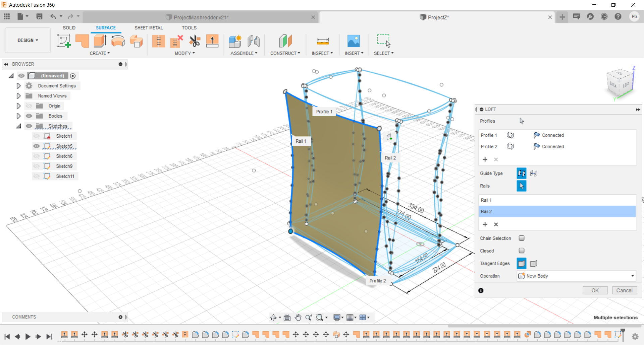Enable Chain Selection in the Loft dialog
644x345 pixels.
522,238
